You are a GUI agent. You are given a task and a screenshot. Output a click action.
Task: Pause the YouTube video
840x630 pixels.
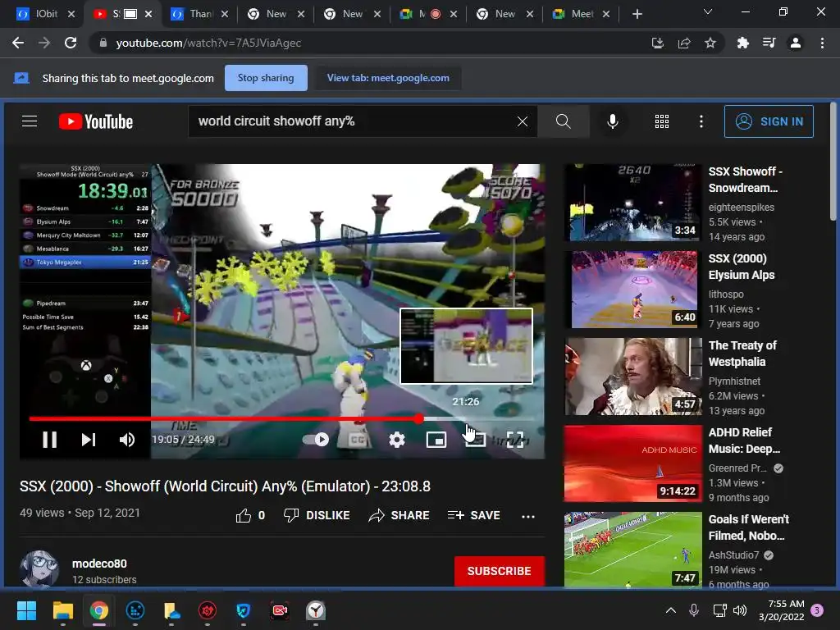[x=50, y=440]
